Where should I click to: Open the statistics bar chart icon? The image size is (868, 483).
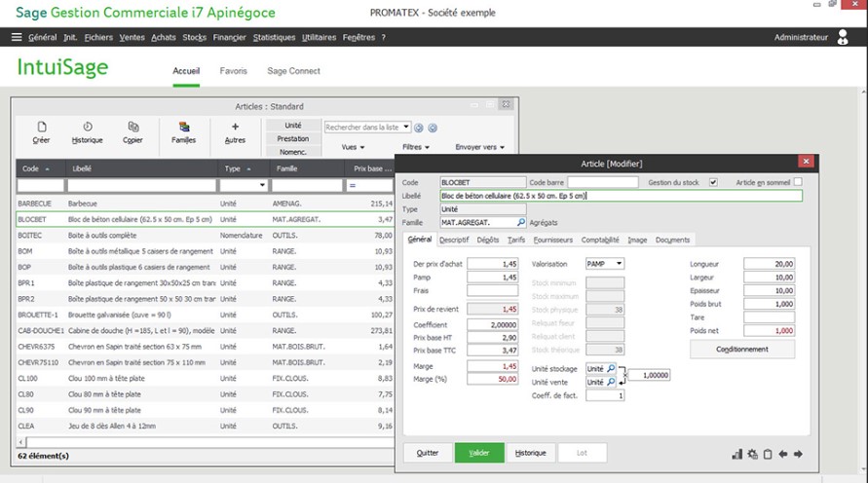point(736,454)
